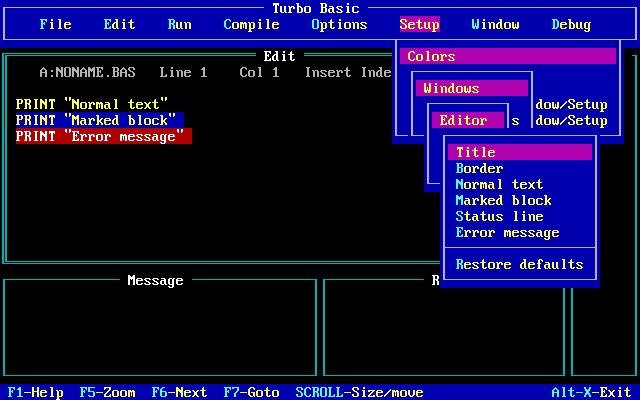Click Restore defaults
This screenshot has height=400, width=640.
(519, 264)
